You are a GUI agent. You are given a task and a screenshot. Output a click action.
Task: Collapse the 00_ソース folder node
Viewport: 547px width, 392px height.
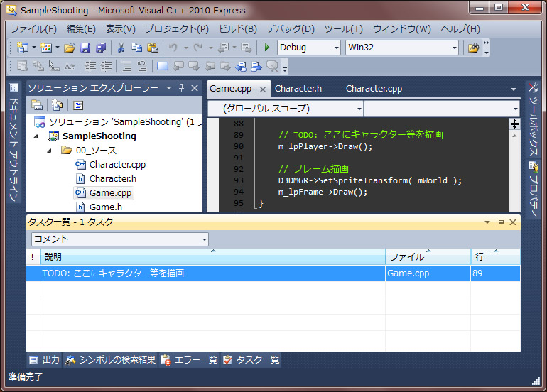(x=50, y=151)
